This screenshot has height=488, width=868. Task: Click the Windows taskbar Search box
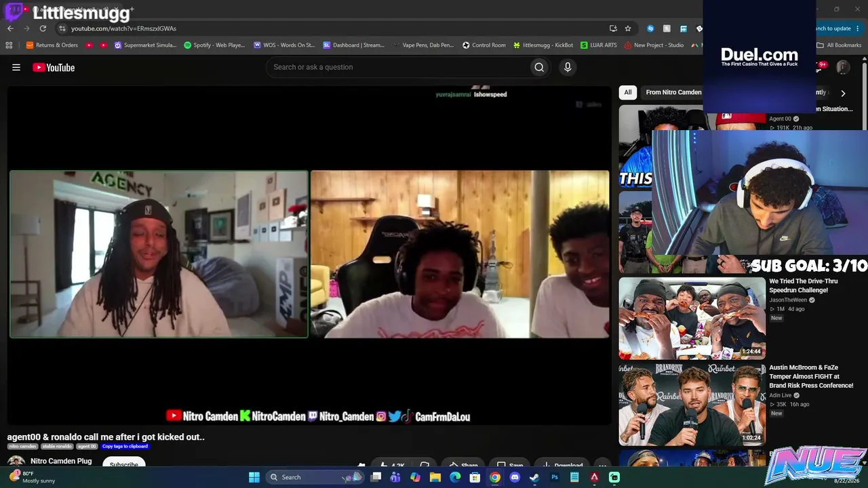coord(315,477)
